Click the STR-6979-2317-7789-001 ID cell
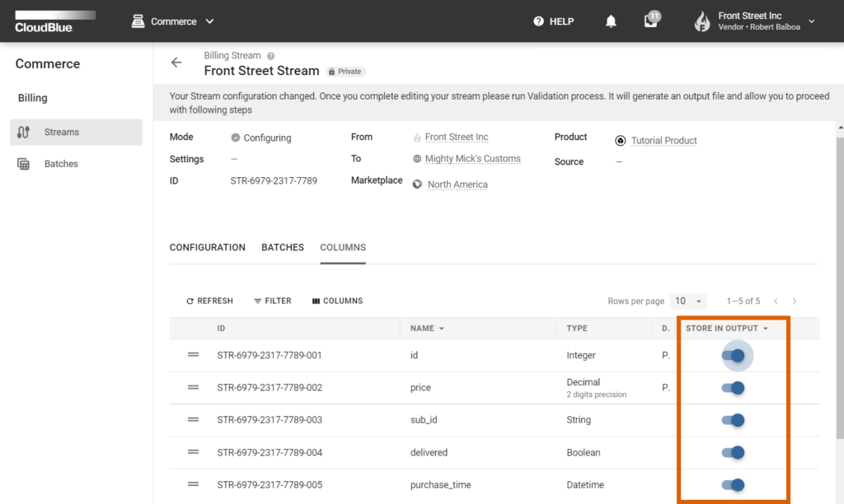The image size is (844, 504). click(x=270, y=356)
